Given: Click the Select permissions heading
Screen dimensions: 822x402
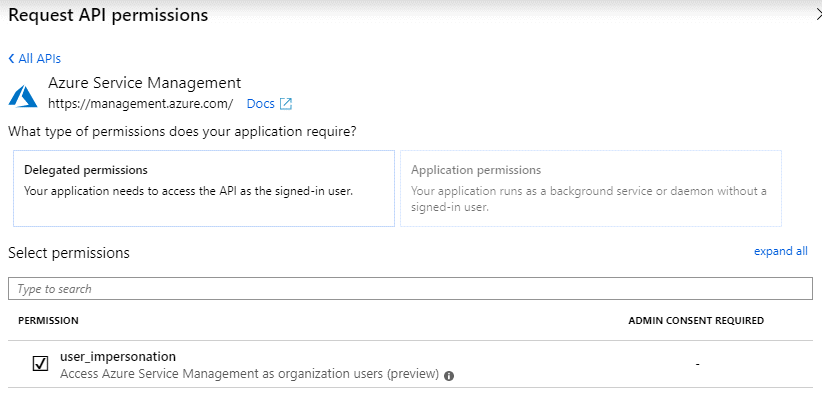Looking at the screenshot, I should coord(68,253).
